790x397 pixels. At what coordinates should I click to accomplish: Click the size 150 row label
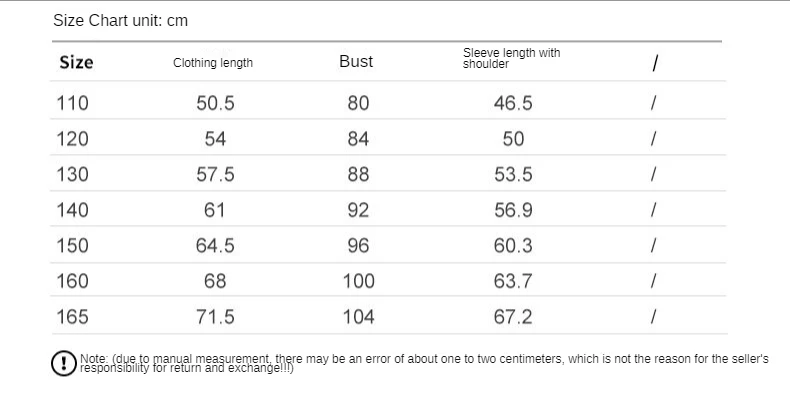pyautogui.click(x=73, y=245)
